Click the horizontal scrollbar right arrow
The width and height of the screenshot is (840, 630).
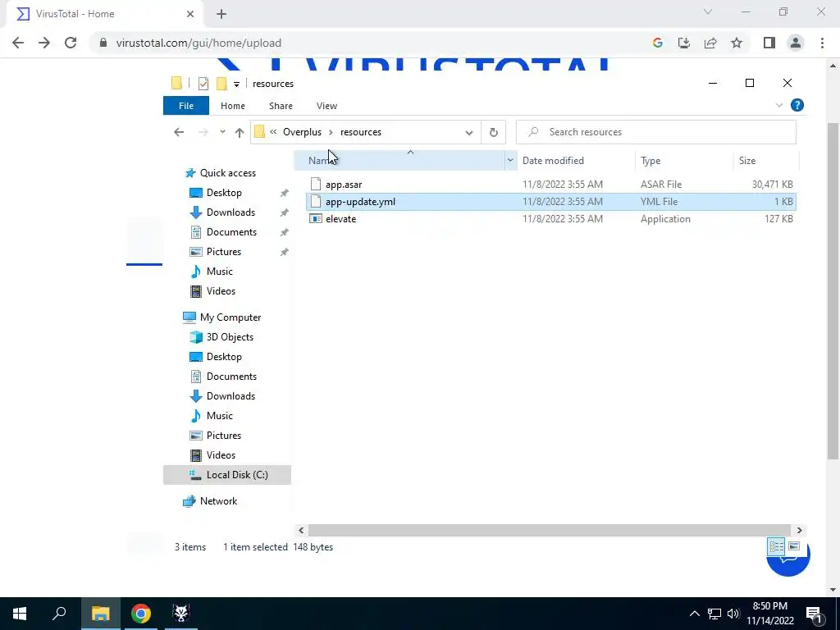[x=799, y=531]
